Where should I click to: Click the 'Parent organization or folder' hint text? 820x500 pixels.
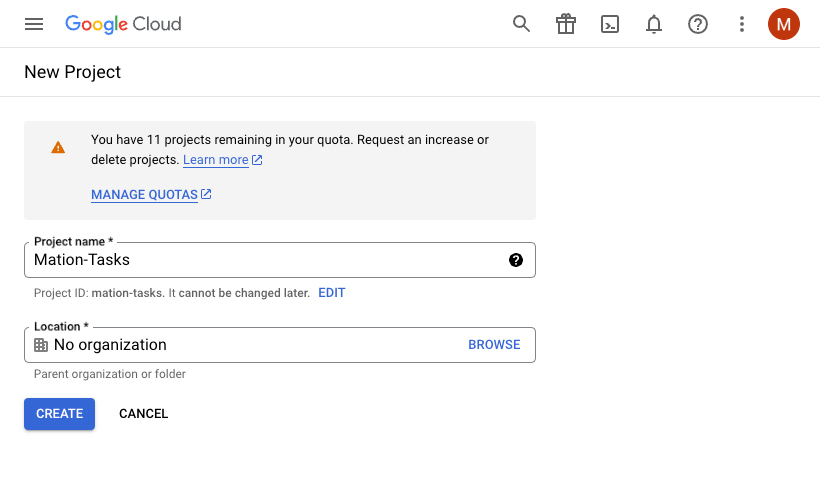click(110, 374)
